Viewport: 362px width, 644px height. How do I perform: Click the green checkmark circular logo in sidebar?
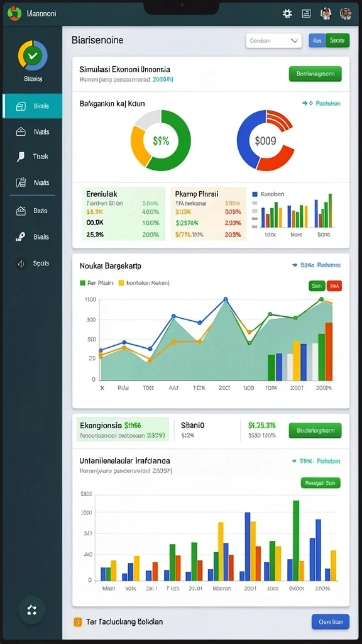click(33, 55)
